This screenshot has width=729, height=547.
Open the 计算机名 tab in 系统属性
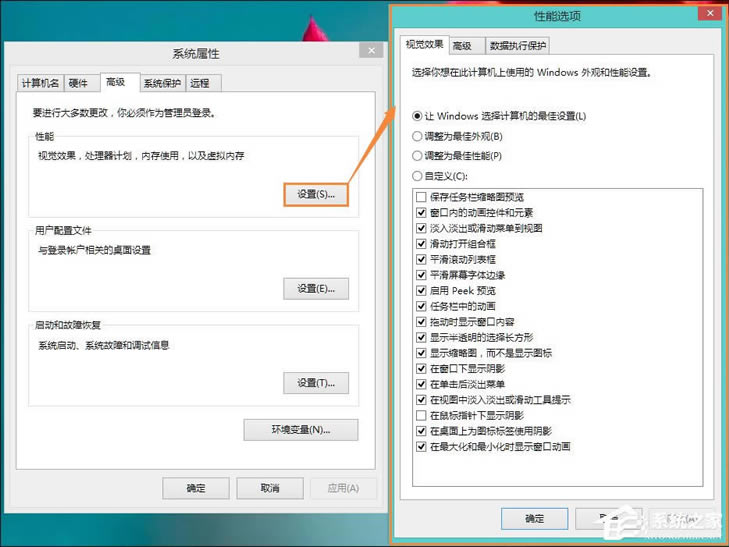40,83
